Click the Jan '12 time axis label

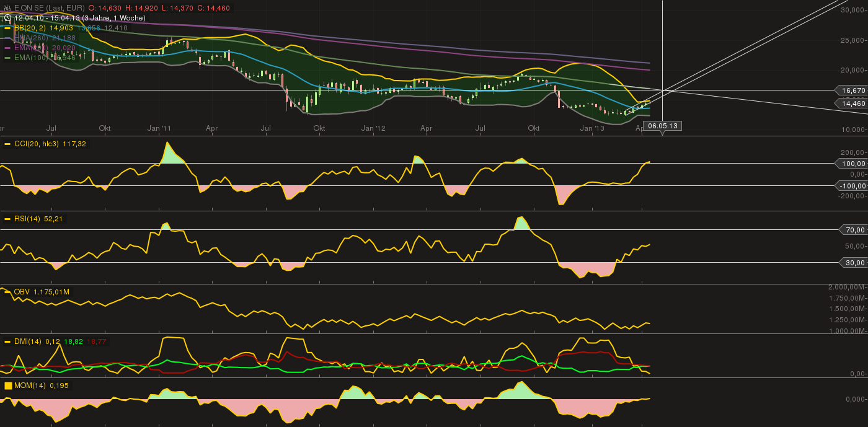[x=373, y=128]
